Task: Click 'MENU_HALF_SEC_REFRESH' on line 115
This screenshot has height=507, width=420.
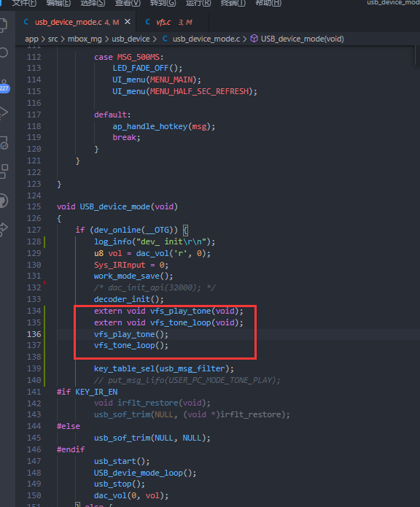Action: (199, 91)
